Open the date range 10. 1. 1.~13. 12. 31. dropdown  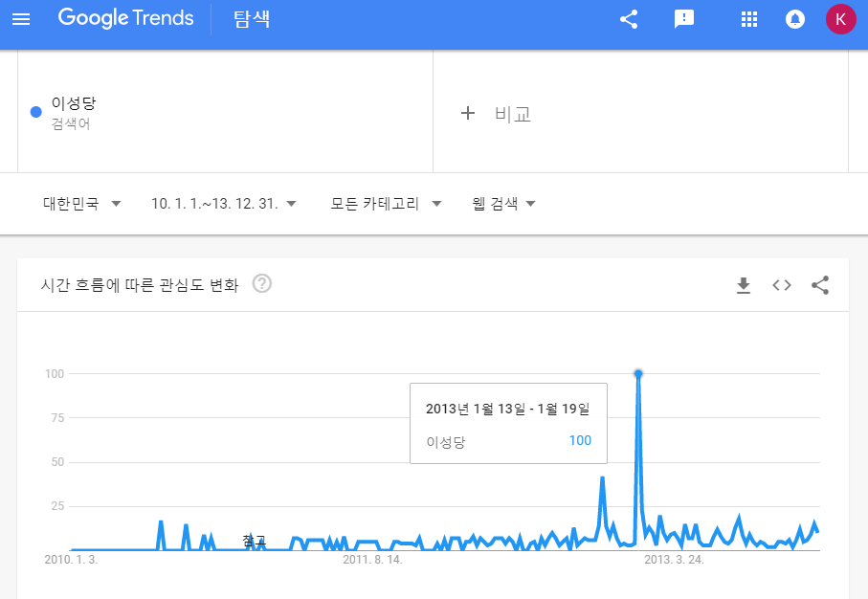click(224, 204)
